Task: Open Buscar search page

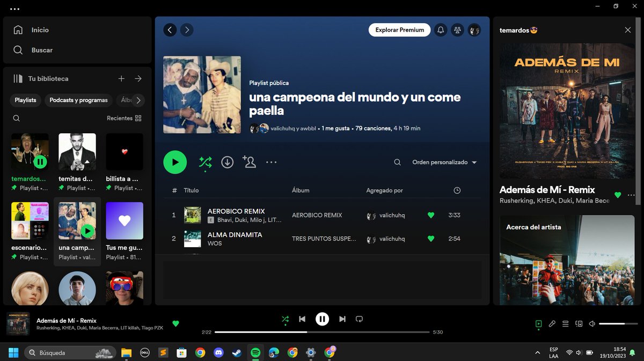Action: tap(33, 50)
